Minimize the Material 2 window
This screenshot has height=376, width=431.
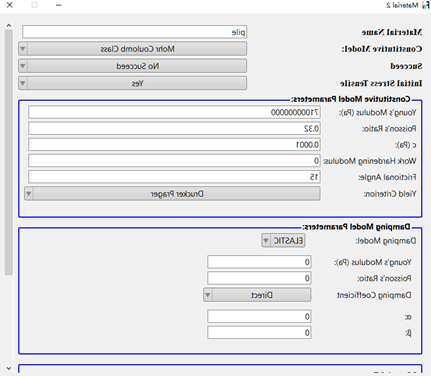point(59,5)
